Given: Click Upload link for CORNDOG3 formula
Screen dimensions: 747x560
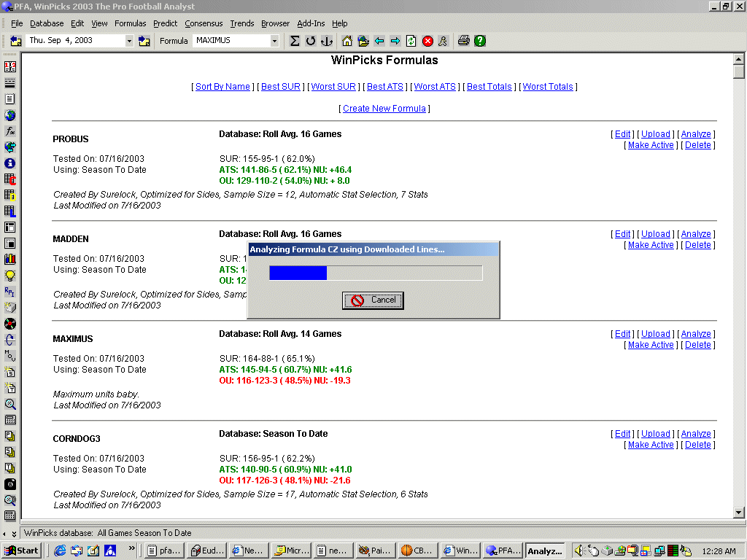Looking at the screenshot, I should (656, 434).
